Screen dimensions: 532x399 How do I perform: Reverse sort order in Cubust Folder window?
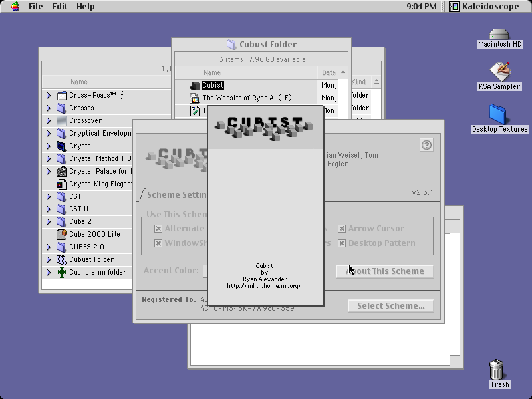coord(343,72)
